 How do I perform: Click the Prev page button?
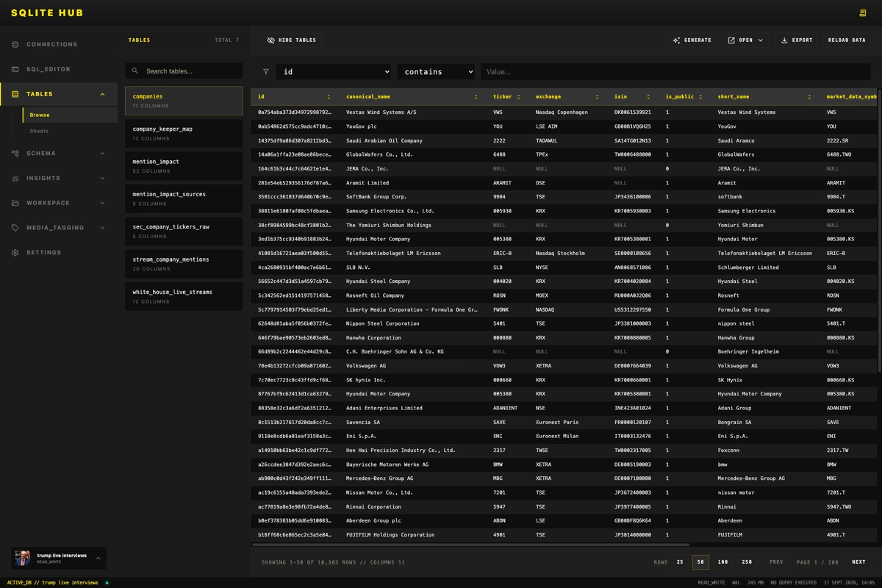776,562
